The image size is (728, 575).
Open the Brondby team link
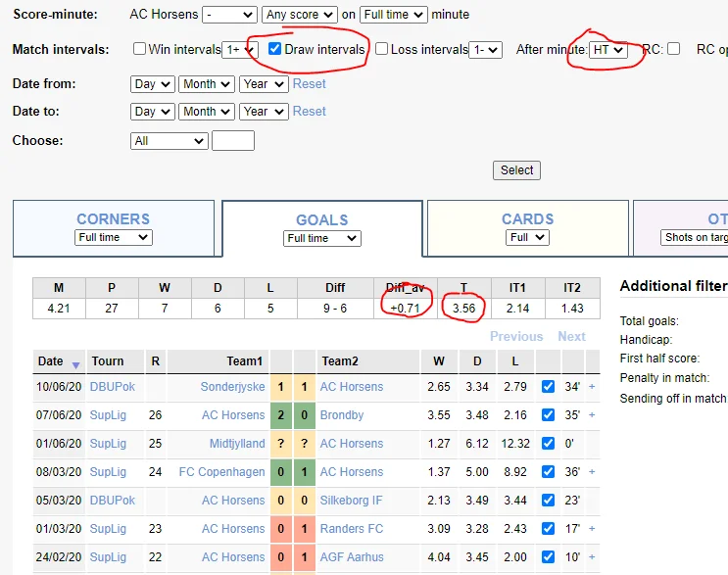(x=341, y=415)
